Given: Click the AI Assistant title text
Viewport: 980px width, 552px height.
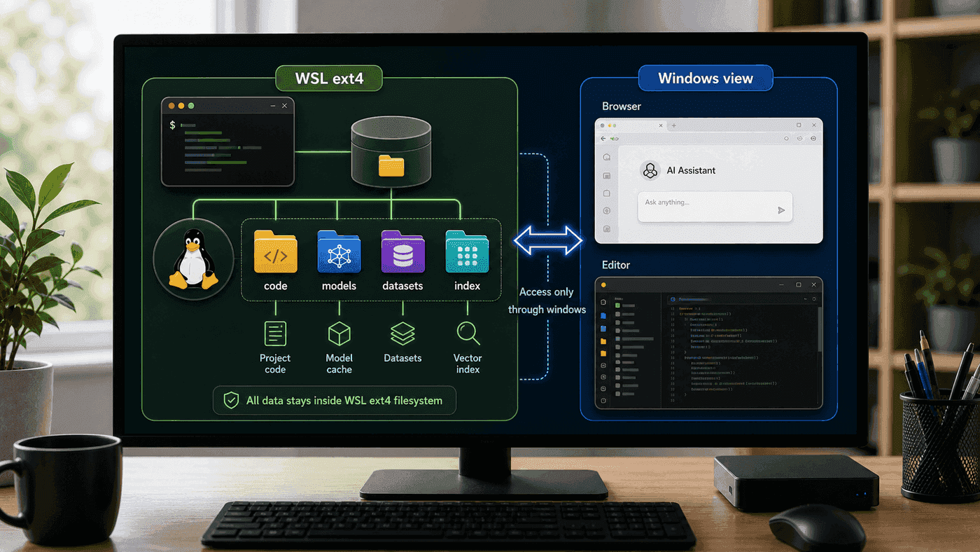Looking at the screenshot, I should pyautogui.click(x=691, y=170).
